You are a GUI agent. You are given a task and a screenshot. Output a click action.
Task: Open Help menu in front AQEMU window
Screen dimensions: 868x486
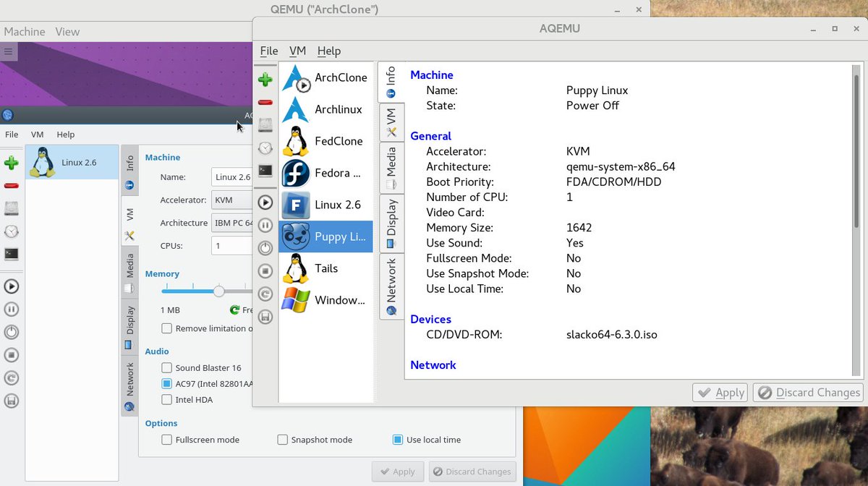(329, 51)
